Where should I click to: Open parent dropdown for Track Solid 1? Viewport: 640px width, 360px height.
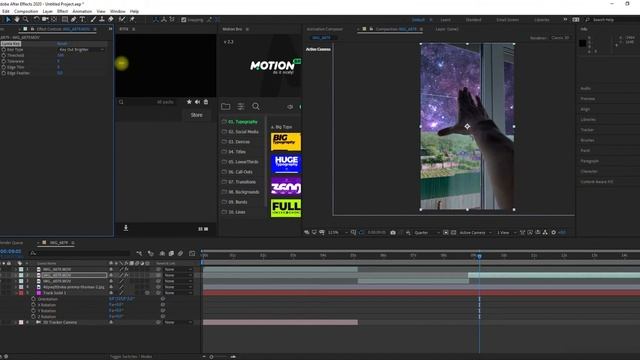coord(178,293)
